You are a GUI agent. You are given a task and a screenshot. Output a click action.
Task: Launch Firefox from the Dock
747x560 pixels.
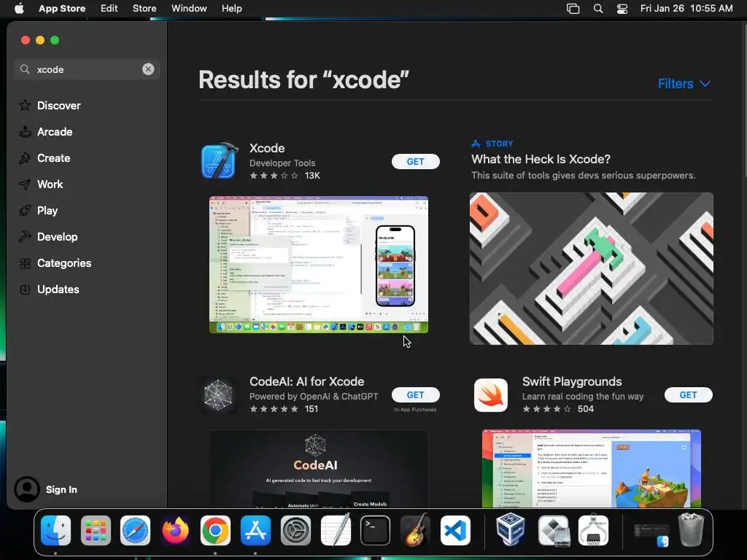pos(175,530)
